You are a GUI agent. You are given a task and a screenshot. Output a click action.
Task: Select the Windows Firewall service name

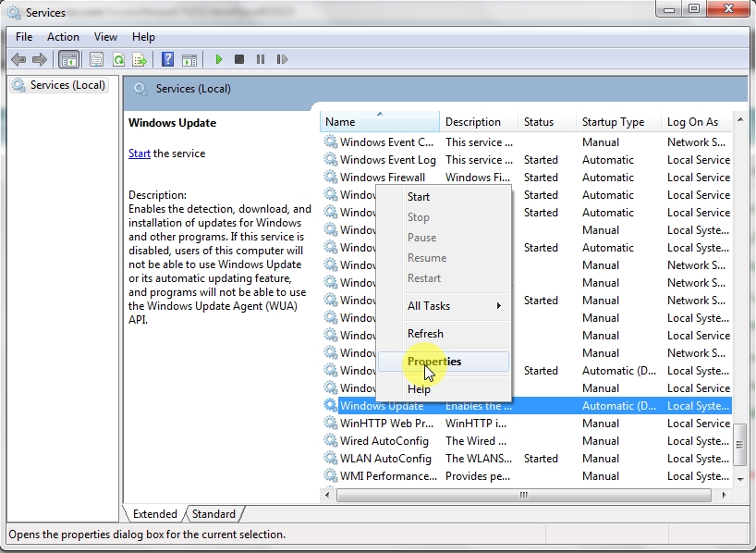383,178
